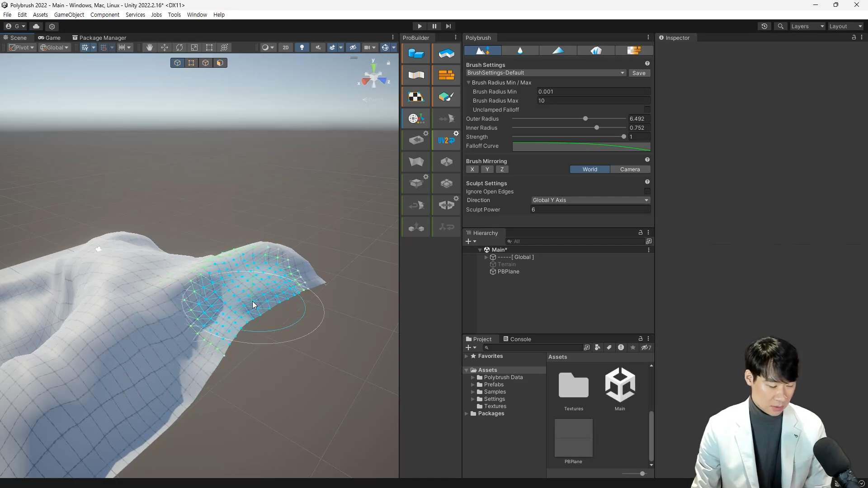Viewport: 868px width, 488px height.
Task: Select Polybrush smooth mode icon
Action: click(520, 50)
